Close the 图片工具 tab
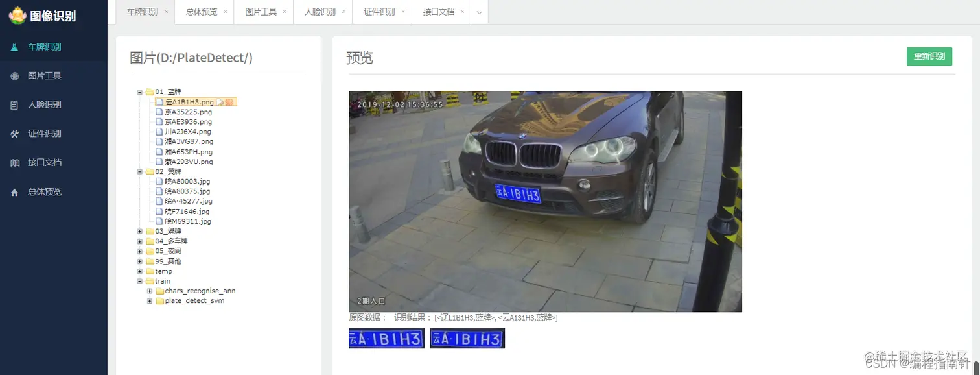Image resolution: width=980 pixels, height=375 pixels. point(285,12)
